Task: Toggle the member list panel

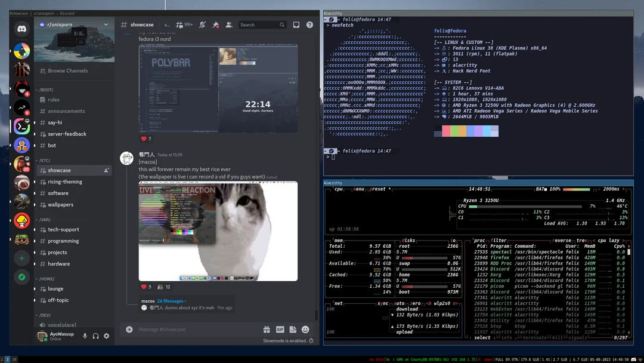Action: pos(229,24)
